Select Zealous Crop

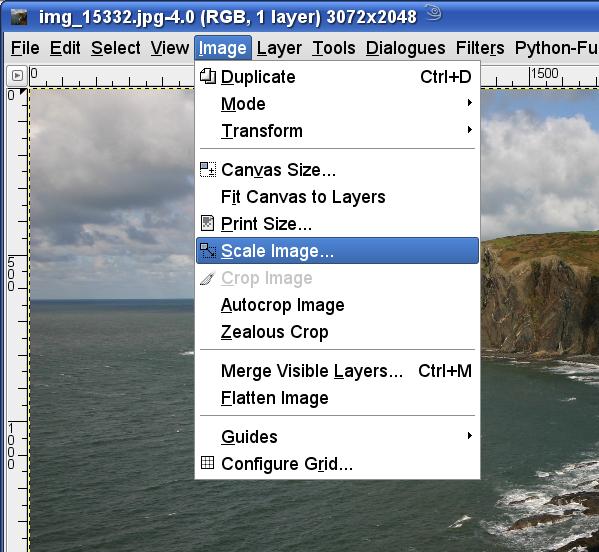[337, 332]
